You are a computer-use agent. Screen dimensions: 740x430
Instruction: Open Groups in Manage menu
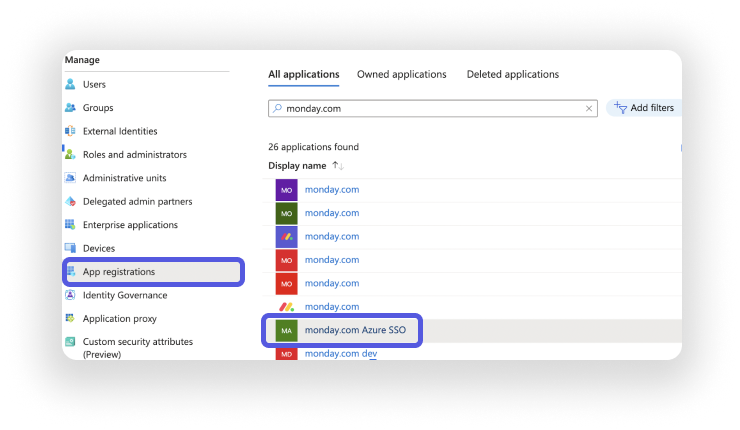tap(98, 108)
